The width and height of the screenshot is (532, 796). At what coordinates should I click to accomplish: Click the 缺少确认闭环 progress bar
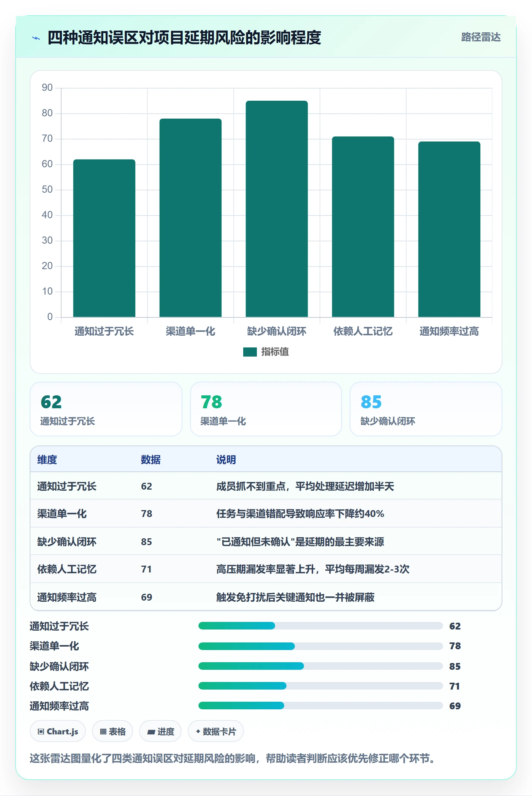[x=320, y=666]
